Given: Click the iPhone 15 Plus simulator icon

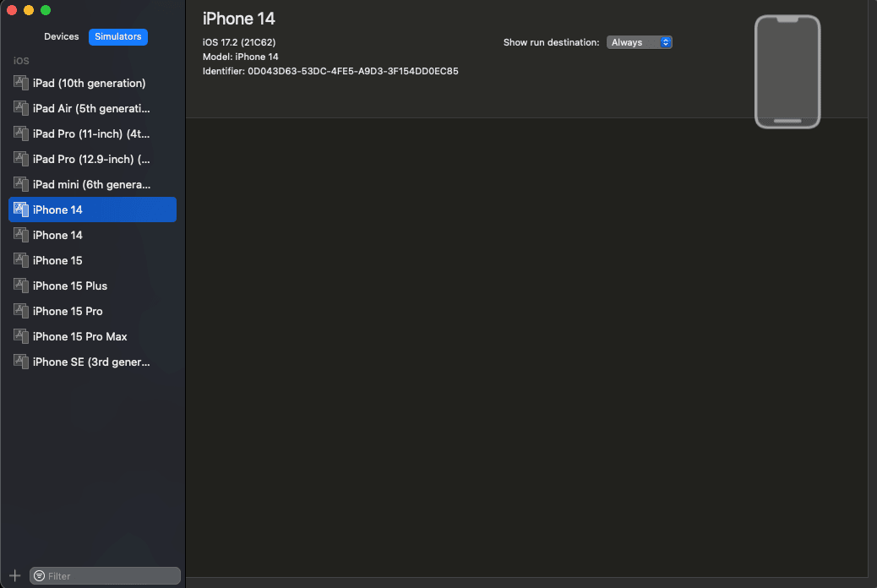Looking at the screenshot, I should 20,286.
